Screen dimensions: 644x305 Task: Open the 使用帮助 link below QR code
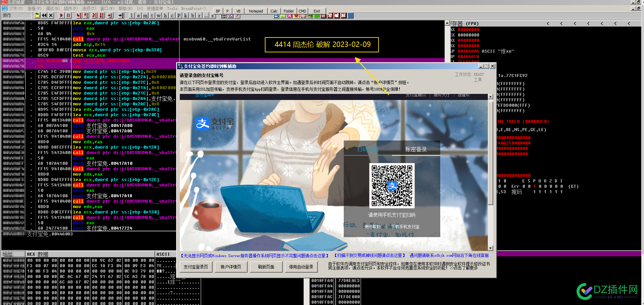tap(372, 227)
